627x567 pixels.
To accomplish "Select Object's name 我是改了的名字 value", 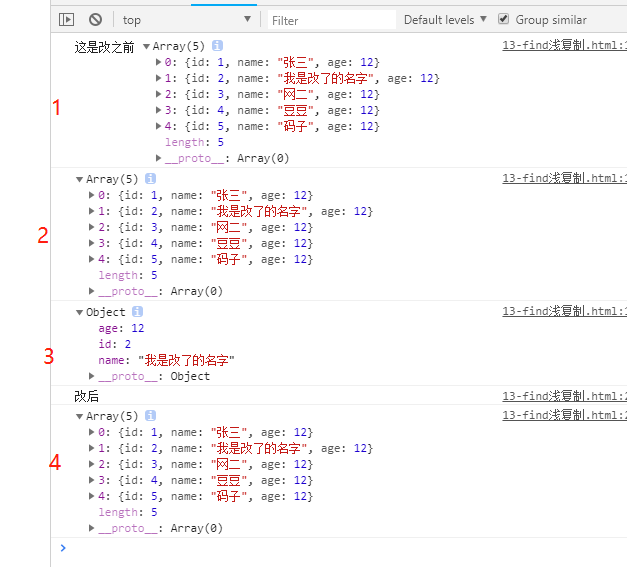I will 186,360.
